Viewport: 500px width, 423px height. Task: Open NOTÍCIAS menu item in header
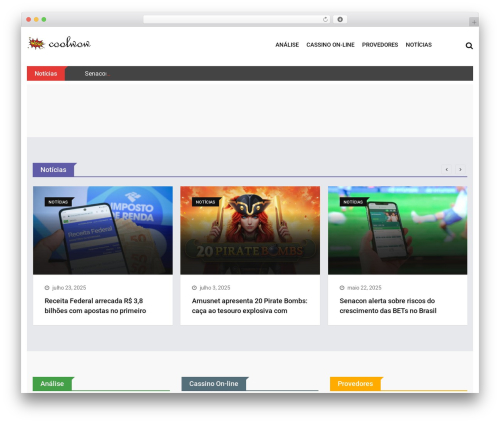pos(419,45)
